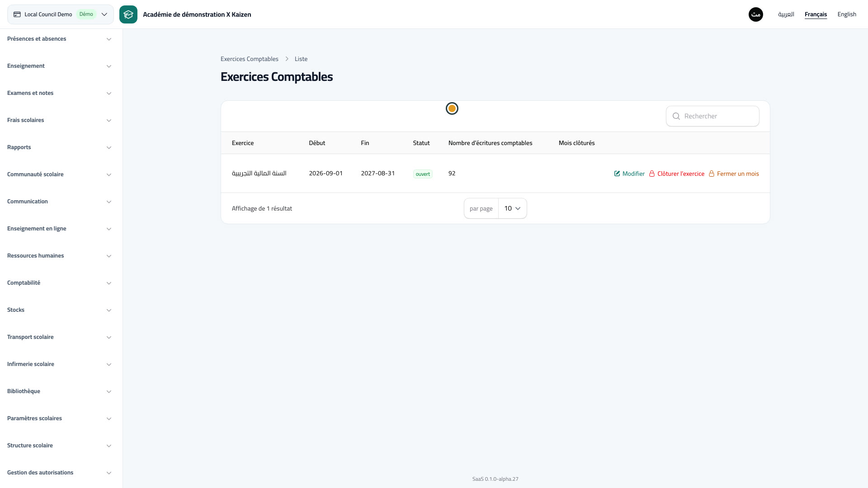
Task: Expand Infirmerie scolaire section
Action: click(x=59, y=364)
